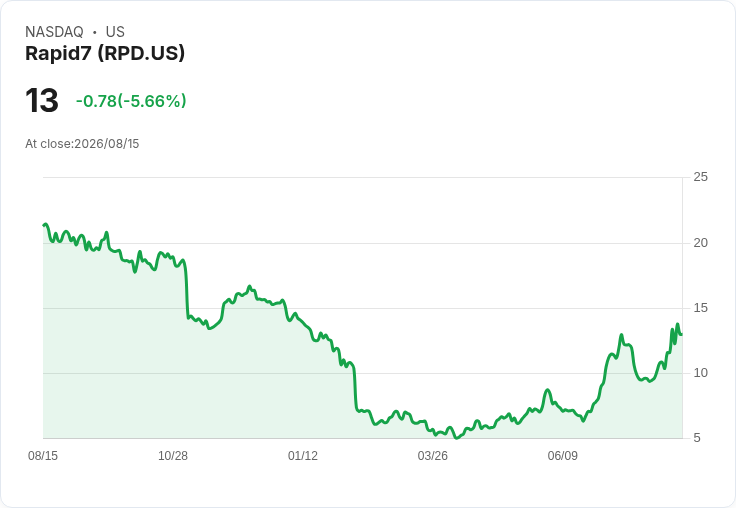This screenshot has height=508, width=736.
Task: Click the -0.78(-5.66%) price change text
Action: (x=131, y=101)
